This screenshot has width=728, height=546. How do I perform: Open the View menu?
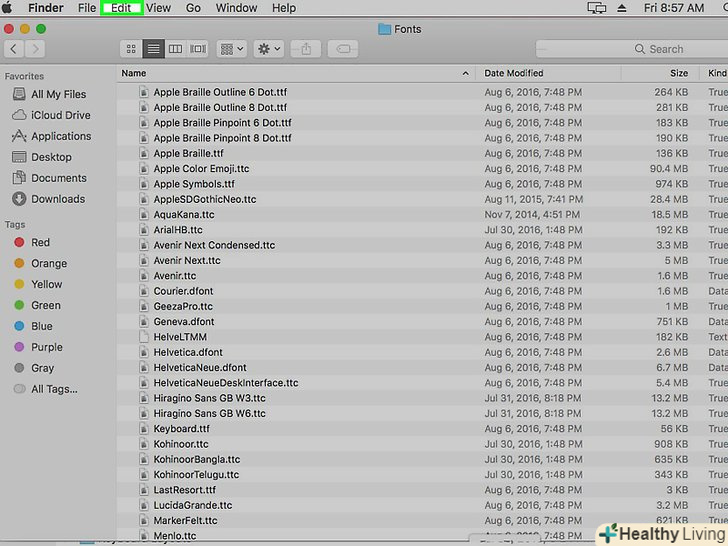tap(158, 8)
